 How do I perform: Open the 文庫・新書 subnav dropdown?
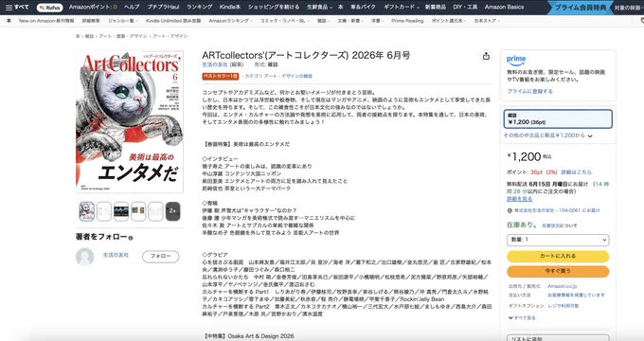[x=349, y=21]
